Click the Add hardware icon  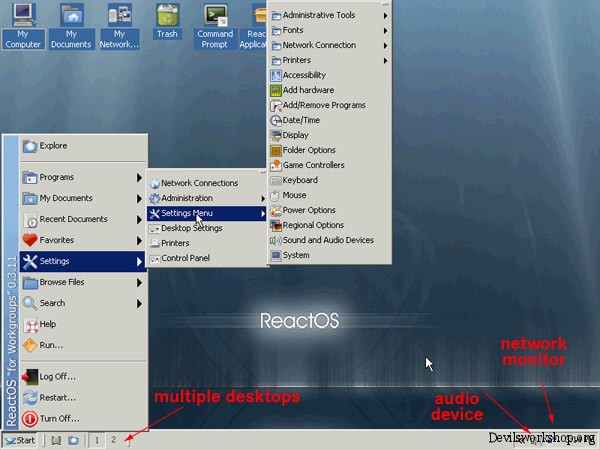276,90
